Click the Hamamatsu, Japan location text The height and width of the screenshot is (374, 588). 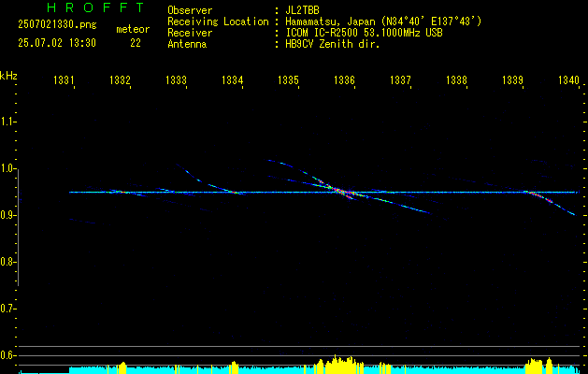[383, 22]
